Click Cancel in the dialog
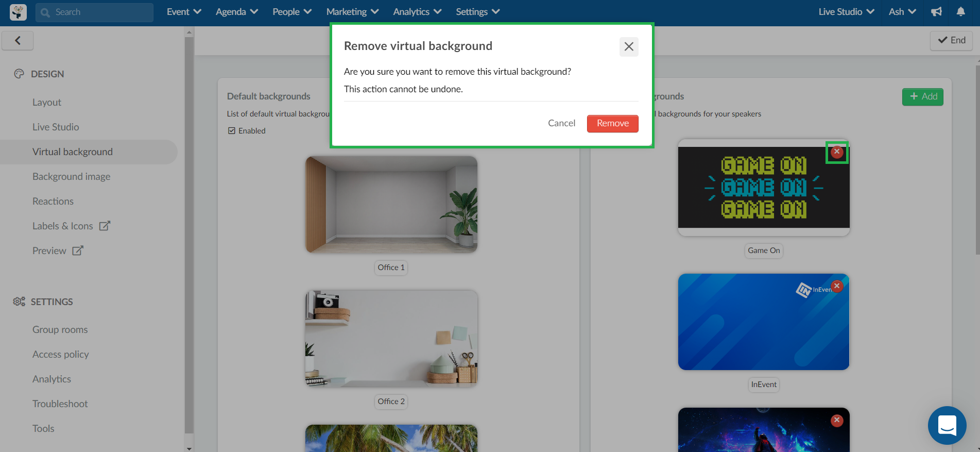Image resolution: width=980 pixels, height=452 pixels. click(561, 123)
